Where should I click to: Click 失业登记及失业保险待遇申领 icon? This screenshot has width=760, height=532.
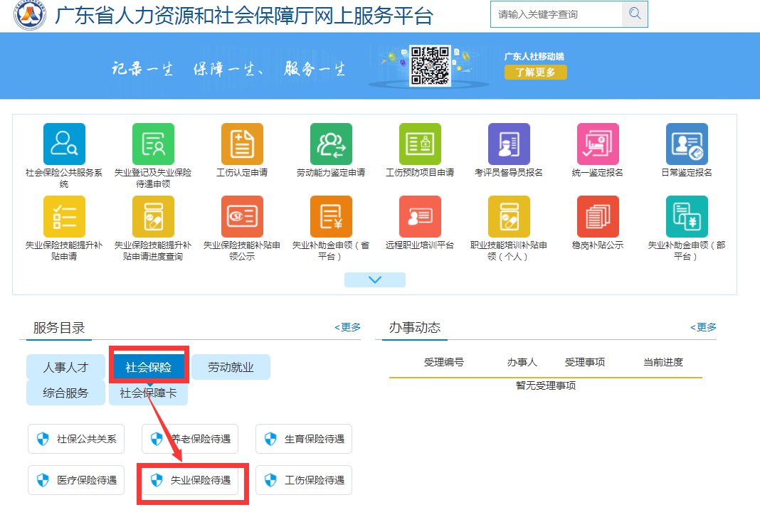(153, 144)
